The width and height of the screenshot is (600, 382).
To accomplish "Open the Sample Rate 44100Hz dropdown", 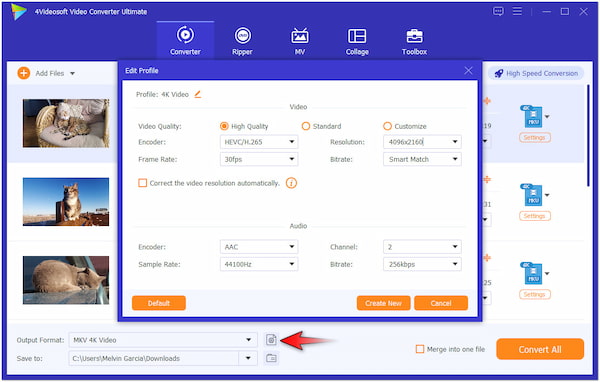I will pos(259,264).
